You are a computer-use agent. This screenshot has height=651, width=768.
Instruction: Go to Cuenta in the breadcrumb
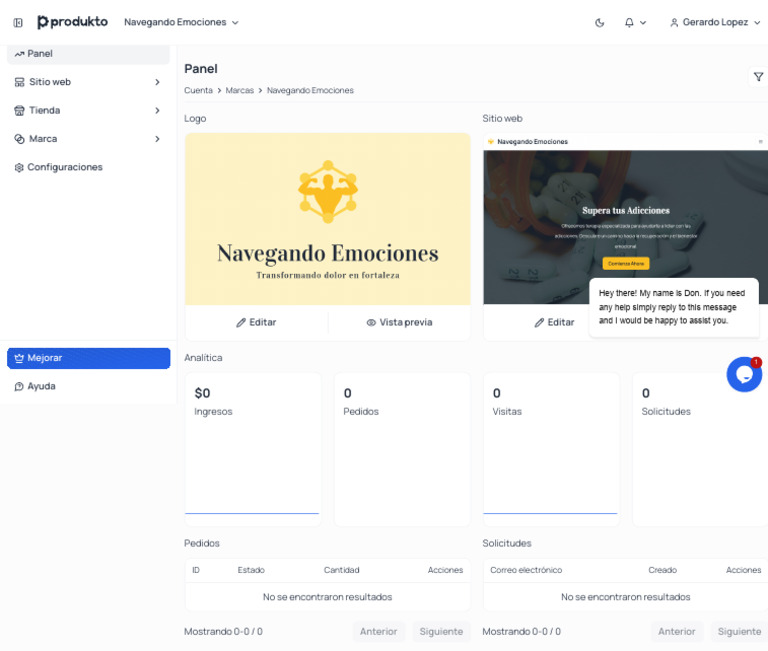(x=198, y=90)
